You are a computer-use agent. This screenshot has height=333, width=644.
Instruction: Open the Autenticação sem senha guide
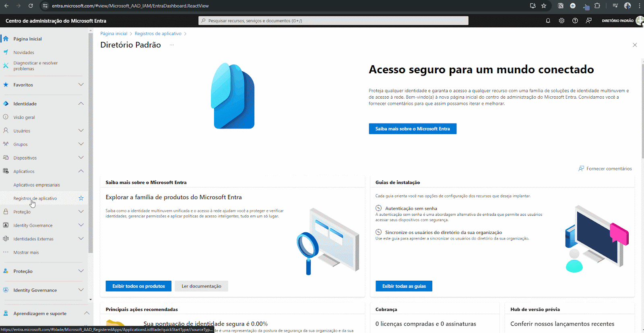point(411,208)
